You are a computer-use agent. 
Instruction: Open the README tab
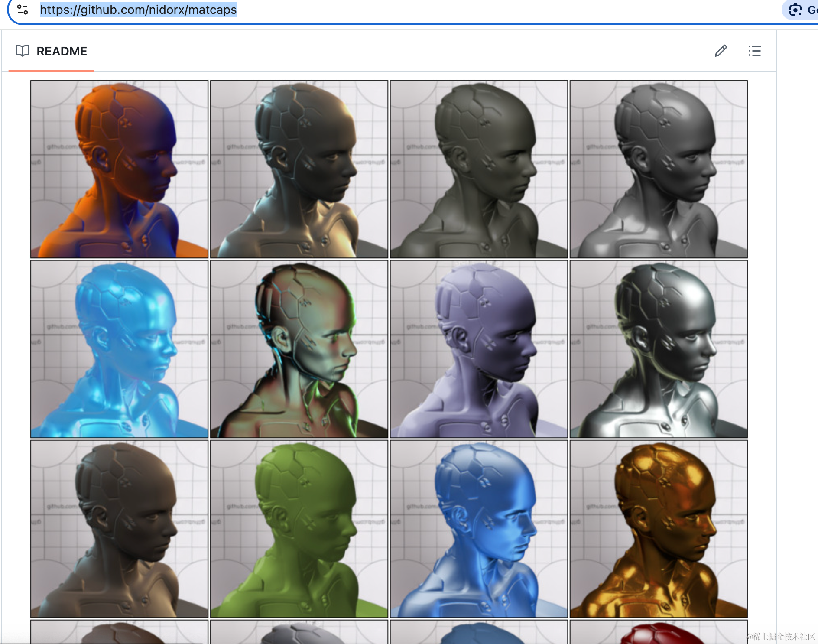pos(52,51)
